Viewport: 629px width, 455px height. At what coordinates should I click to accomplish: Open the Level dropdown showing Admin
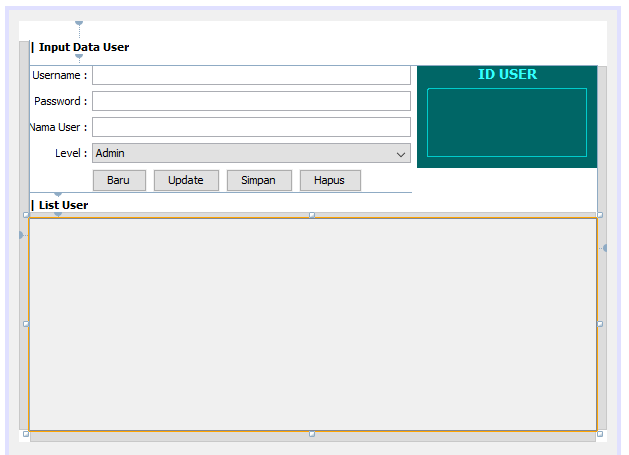(x=251, y=153)
